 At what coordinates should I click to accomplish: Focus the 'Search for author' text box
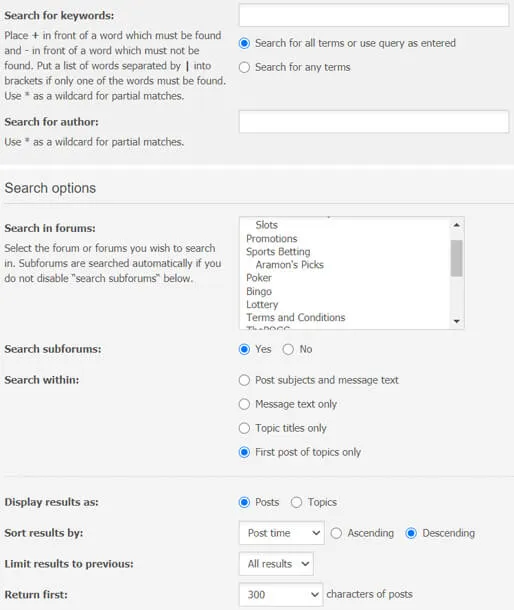tap(374, 122)
